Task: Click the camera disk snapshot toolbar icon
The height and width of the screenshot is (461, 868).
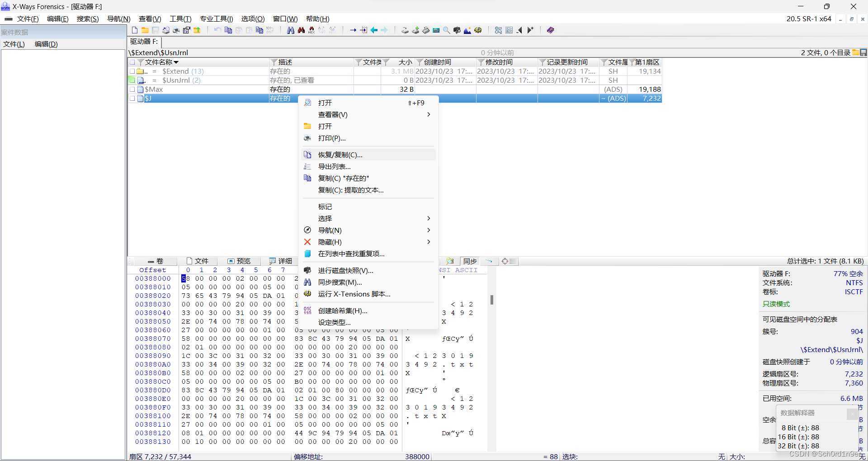Action: pos(457,30)
